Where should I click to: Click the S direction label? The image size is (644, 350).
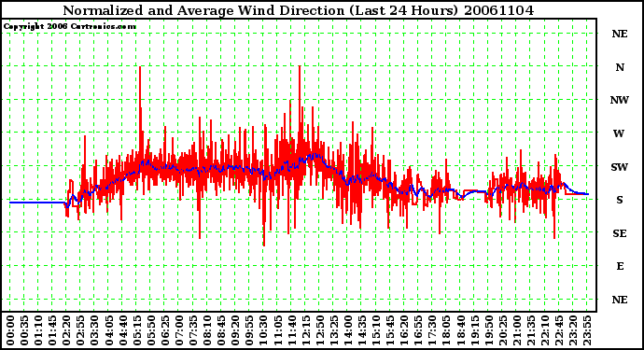620,200
